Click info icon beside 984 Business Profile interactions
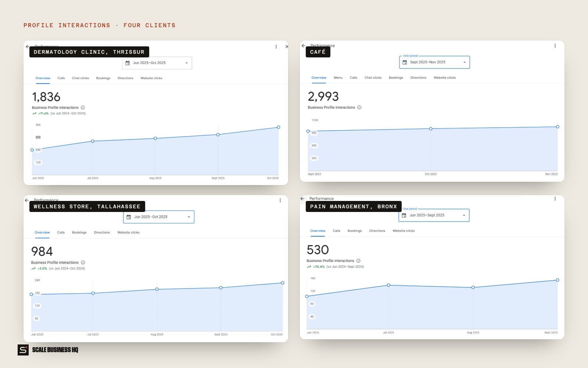 [83, 263]
